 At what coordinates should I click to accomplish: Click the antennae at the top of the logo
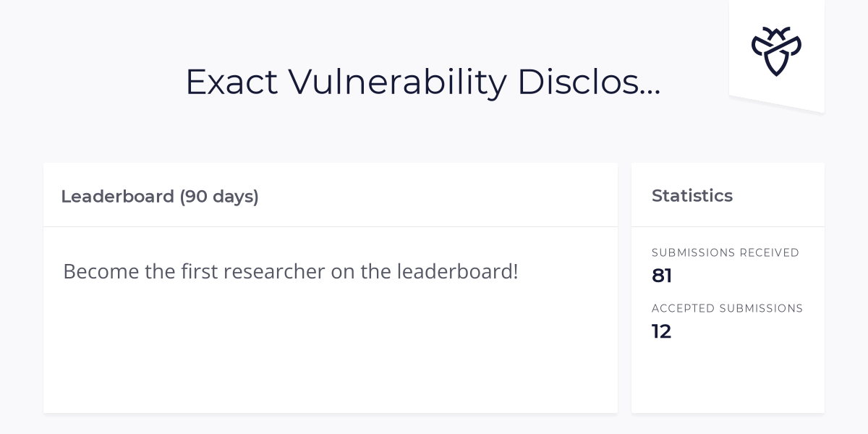coord(777,30)
